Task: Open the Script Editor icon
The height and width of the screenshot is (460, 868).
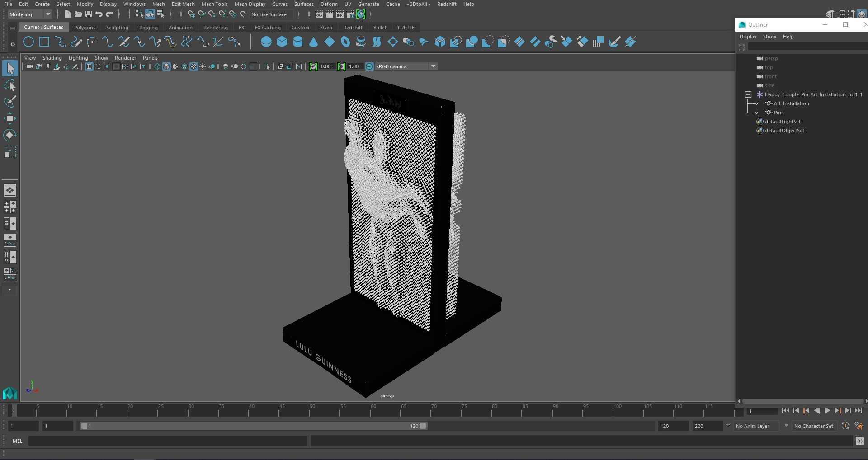Action: [x=859, y=441]
